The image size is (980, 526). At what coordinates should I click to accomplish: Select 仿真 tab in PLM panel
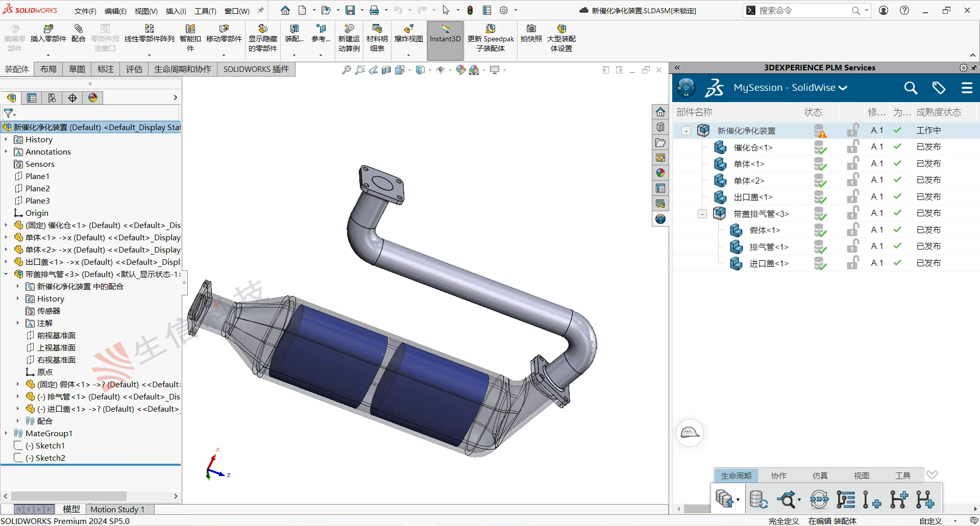click(820, 475)
